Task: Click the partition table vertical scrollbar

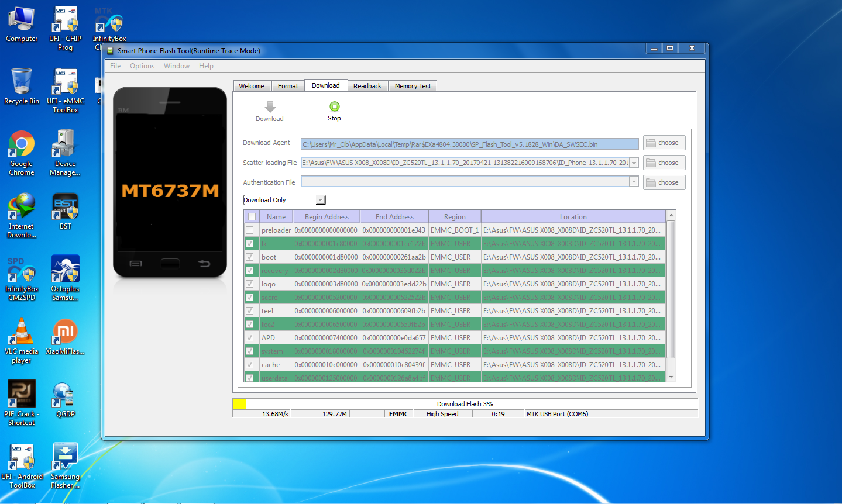Action: [x=671, y=289]
